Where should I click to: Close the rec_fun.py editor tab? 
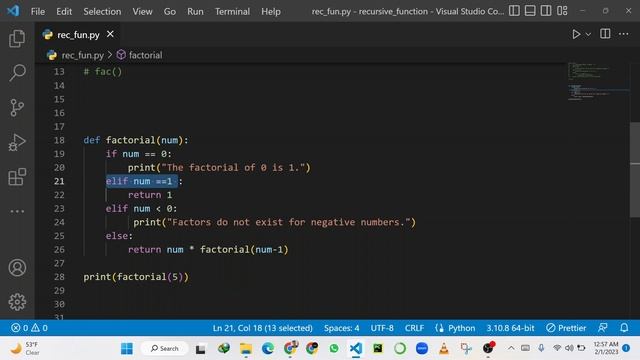[110, 34]
